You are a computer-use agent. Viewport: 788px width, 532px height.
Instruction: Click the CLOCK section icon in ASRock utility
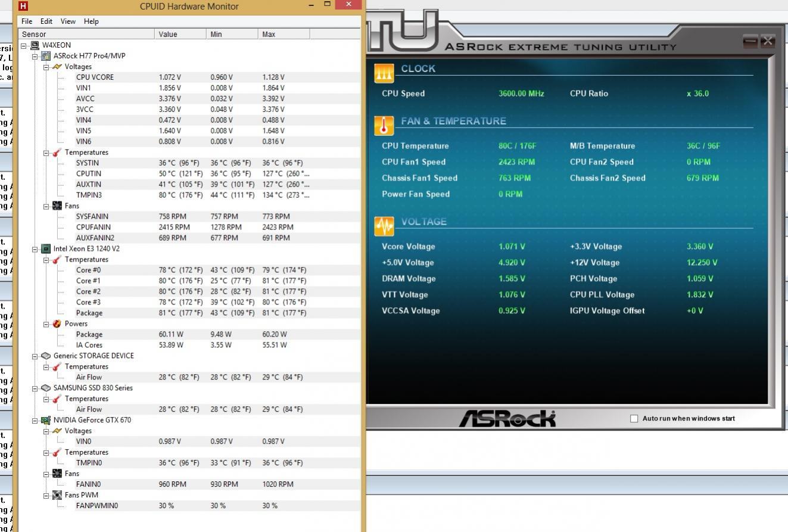click(384, 73)
